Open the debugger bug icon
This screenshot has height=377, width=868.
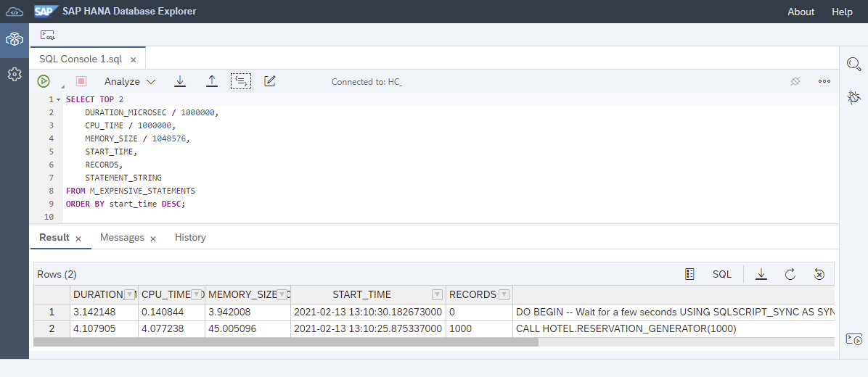point(853,99)
